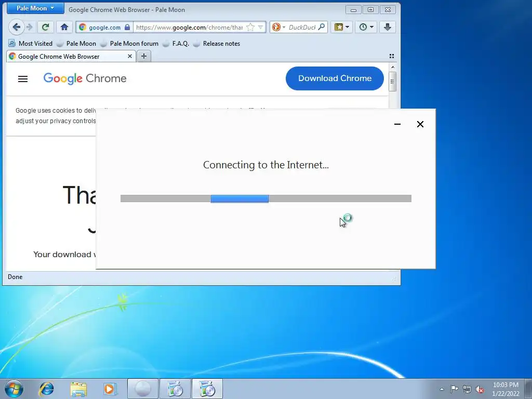This screenshot has width=532, height=399.
Task: Open the history clock dropdown
Action: click(x=366, y=27)
